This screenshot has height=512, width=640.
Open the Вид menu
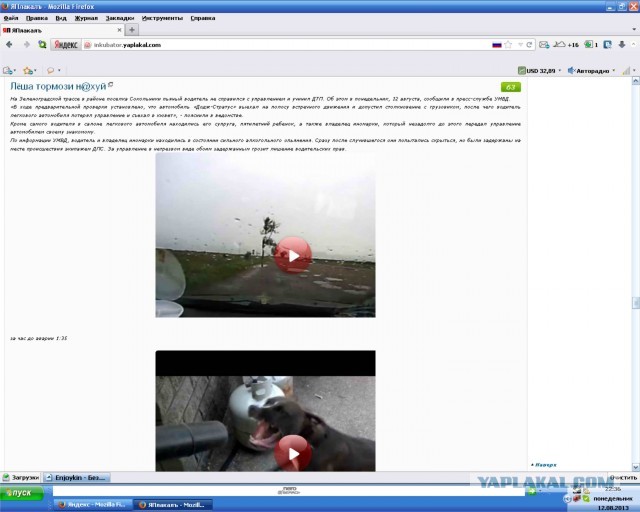pos(61,18)
